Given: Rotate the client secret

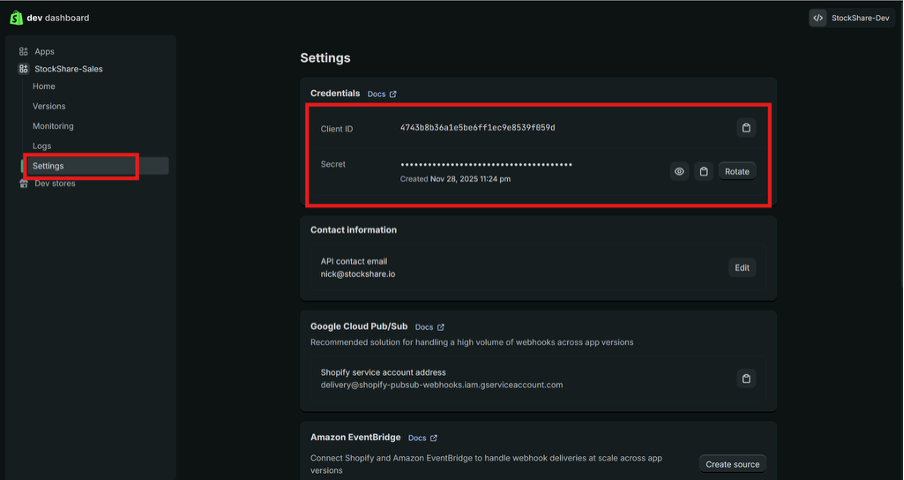Looking at the screenshot, I should 737,172.
